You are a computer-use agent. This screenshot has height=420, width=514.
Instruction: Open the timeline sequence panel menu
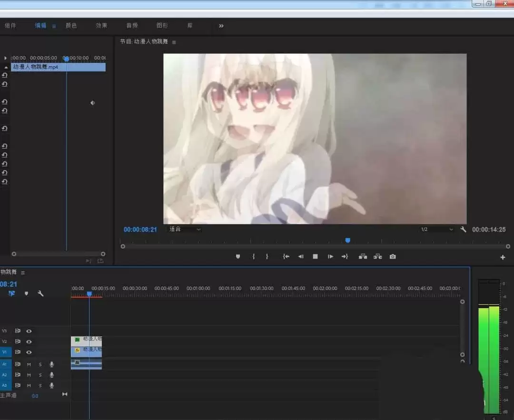tap(23, 273)
